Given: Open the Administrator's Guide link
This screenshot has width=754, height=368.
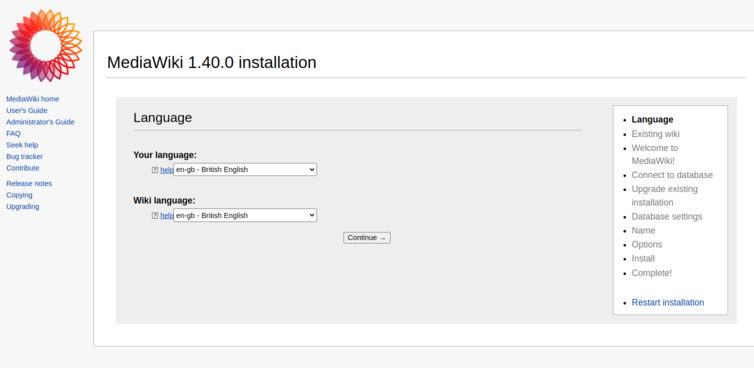Looking at the screenshot, I should click(40, 122).
